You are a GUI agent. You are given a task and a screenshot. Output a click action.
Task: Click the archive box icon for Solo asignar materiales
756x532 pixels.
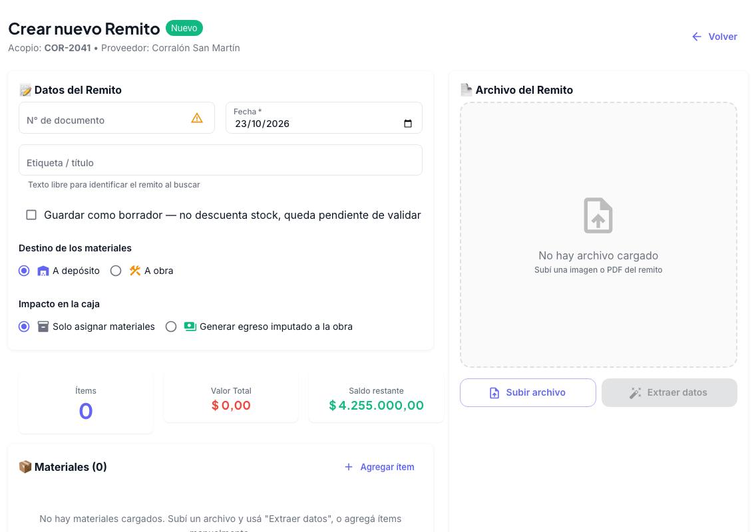[x=43, y=327]
